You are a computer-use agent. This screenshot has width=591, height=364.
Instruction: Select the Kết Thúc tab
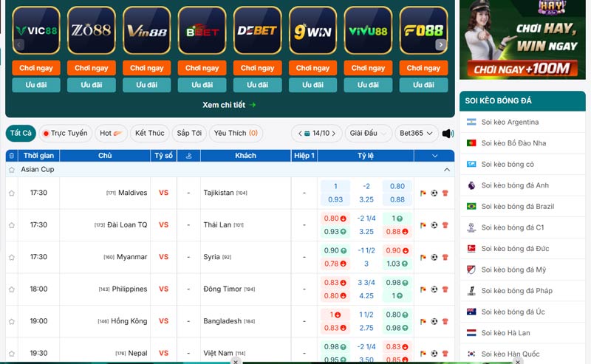click(149, 134)
